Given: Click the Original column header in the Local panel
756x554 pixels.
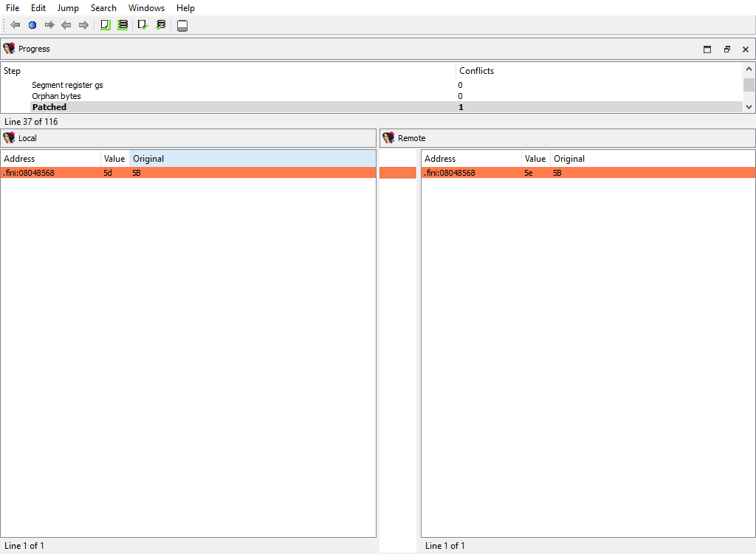Looking at the screenshot, I should point(148,159).
